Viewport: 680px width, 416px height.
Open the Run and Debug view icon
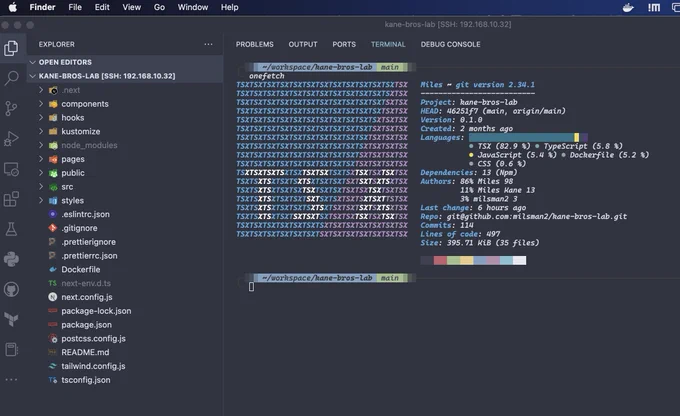point(11,139)
